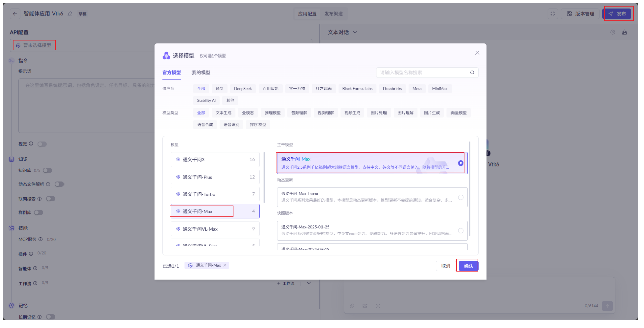Click the 发布 publish button

[x=617, y=14]
